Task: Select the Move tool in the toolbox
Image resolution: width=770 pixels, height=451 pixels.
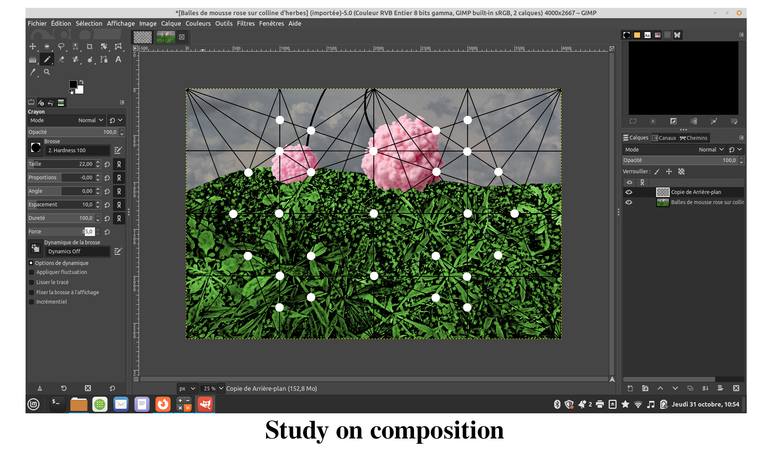Action: pyautogui.click(x=32, y=46)
